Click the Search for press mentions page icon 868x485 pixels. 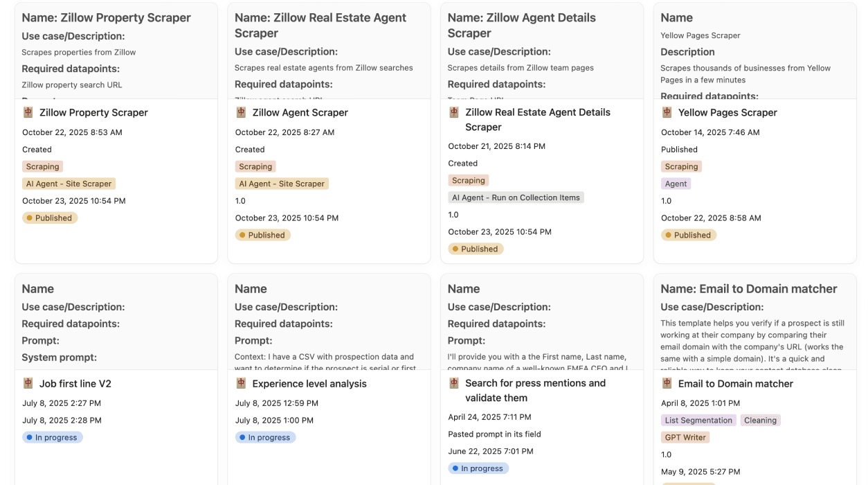pyautogui.click(x=454, y=383)
